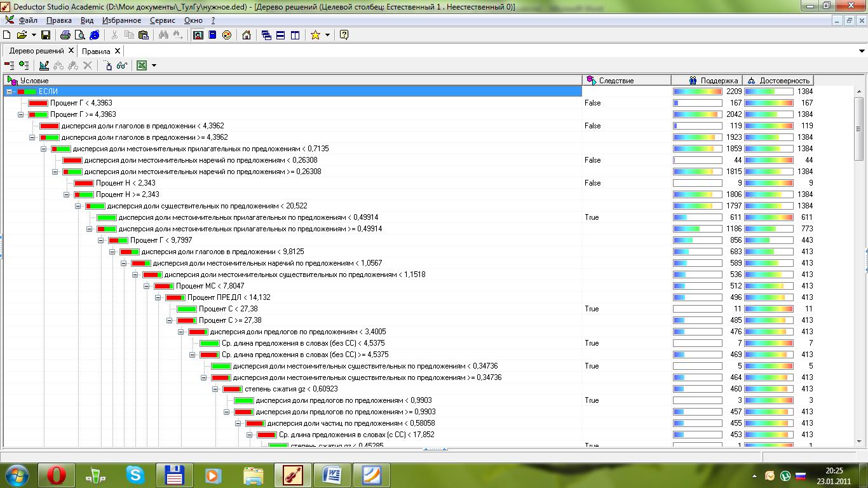This screenshot has height=488, width=868.
Task: Click the Internet Explorer globe icon
Action: pyautogui.click(x=95, y=35)
